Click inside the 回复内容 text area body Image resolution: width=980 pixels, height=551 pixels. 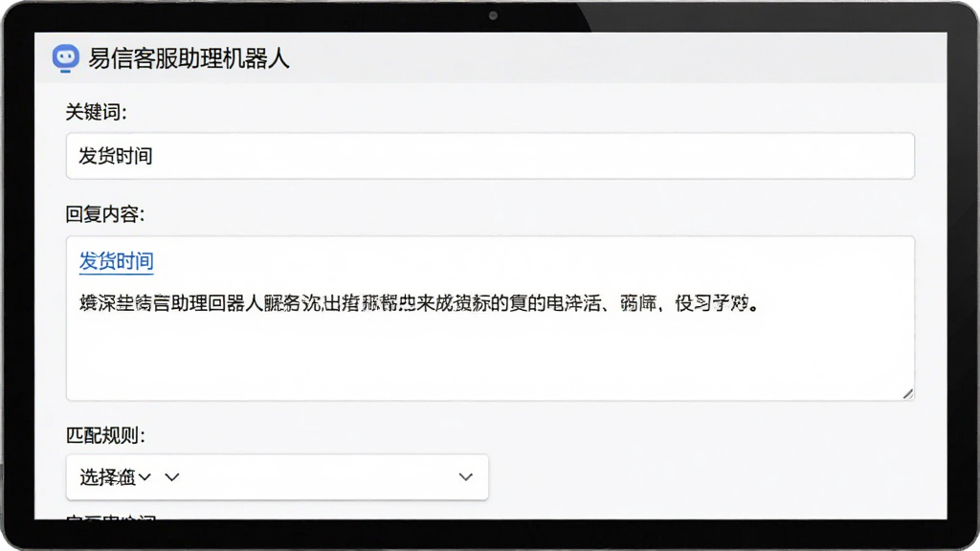[x=490, y=318]
